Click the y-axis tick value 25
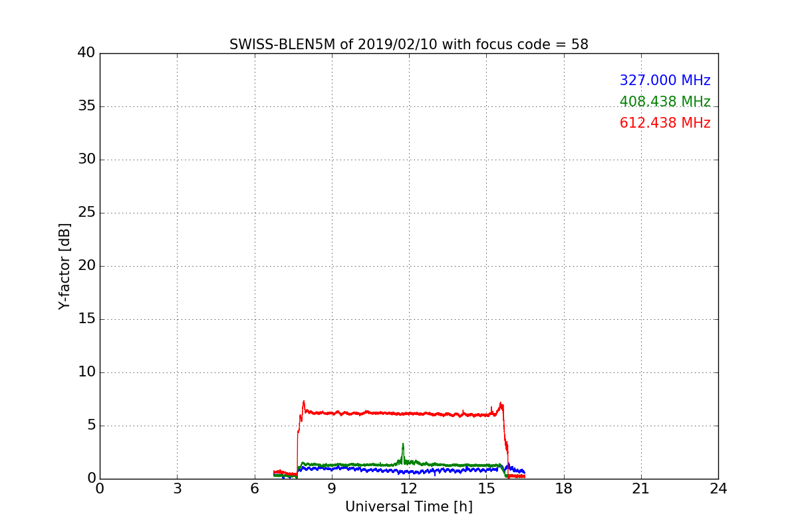This screenshot has width=798, height=532. [86, 213]
